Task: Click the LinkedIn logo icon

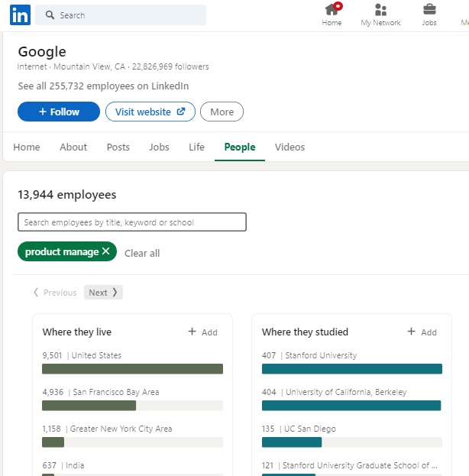Action: (x=20, y=15)
